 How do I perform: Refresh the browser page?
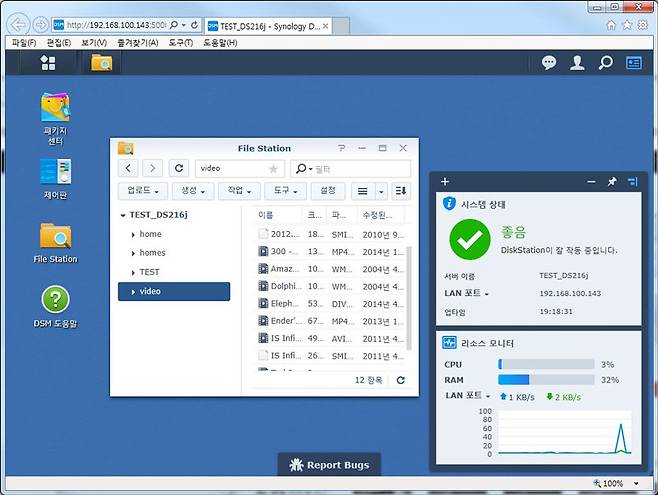tap(194, 25)
